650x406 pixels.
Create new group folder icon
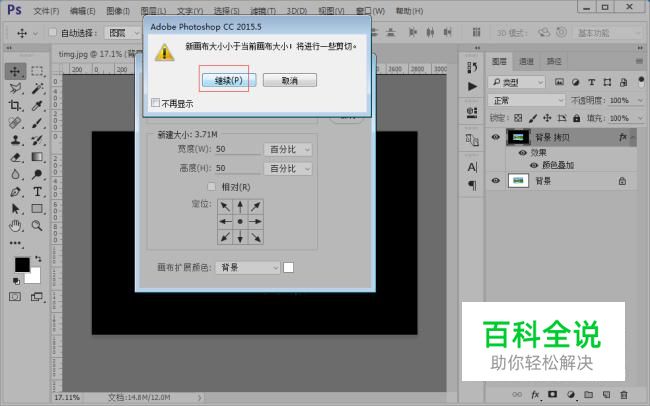click(588, 394)
